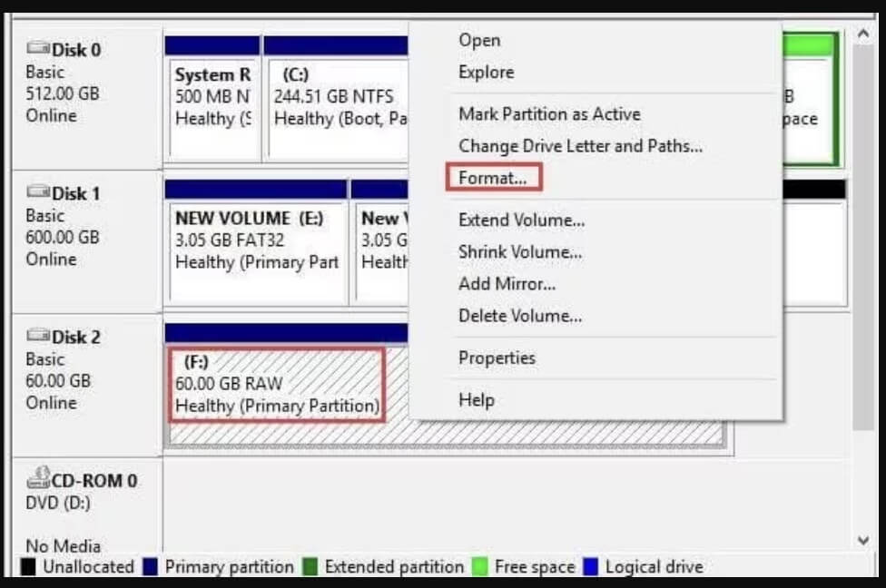Select Explore in the context menu

pos(486,73)
